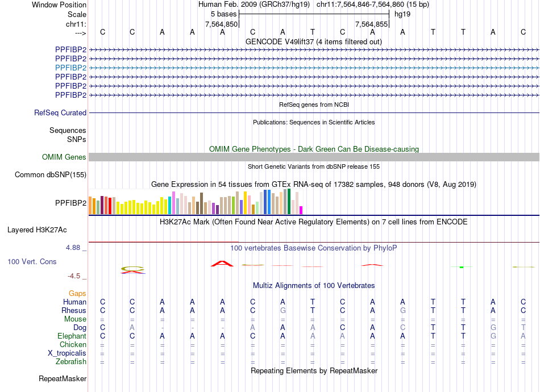Screen dimensions: 540x392
Task: Click the G base in the Dog row
Action: (x=493, y=328)
